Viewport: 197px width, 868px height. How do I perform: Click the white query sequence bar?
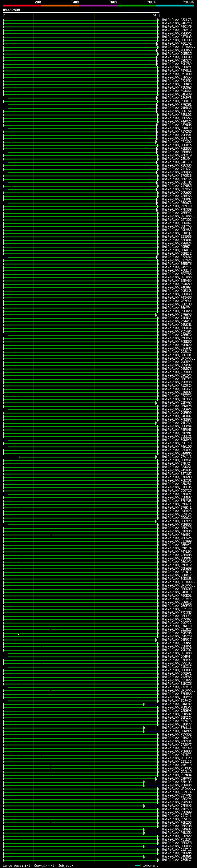tap(81, 12)
